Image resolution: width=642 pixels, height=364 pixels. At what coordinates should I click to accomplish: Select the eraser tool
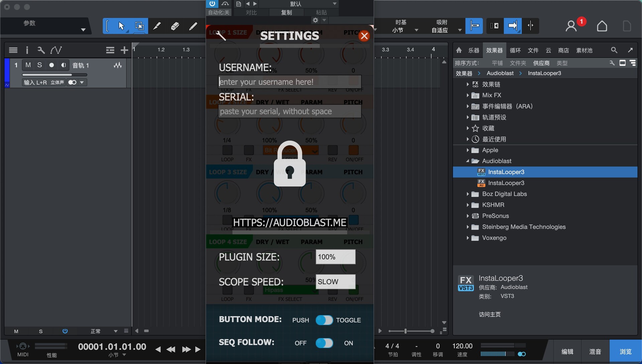(x=175, y=26)
